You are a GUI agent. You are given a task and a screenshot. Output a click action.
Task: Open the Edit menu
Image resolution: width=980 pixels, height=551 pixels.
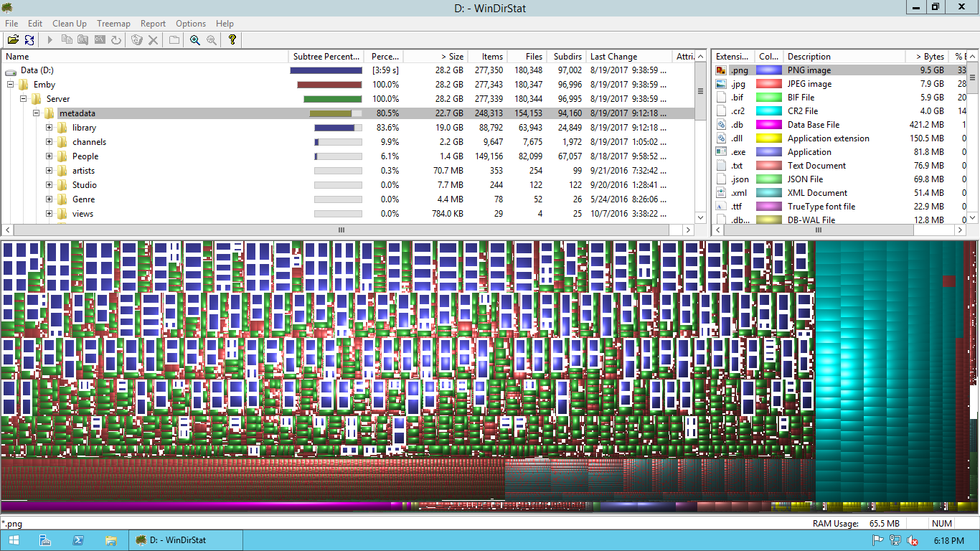[35, 24]
